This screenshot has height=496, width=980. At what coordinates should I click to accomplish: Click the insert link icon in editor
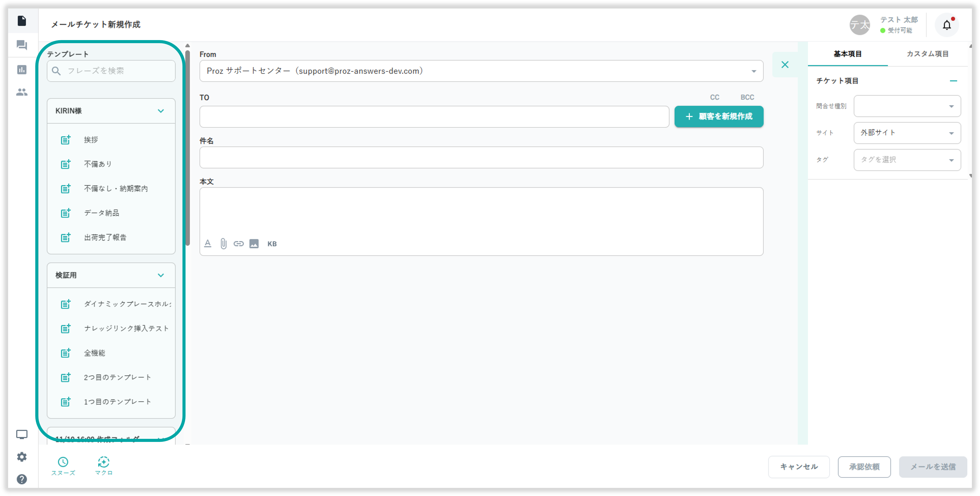point(239,244)
